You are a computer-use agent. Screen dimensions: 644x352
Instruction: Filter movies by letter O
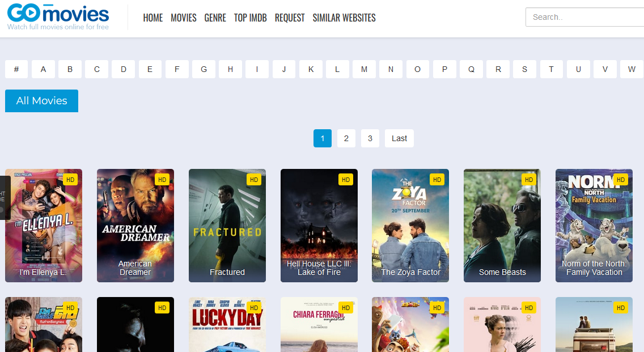coord(418,69)
